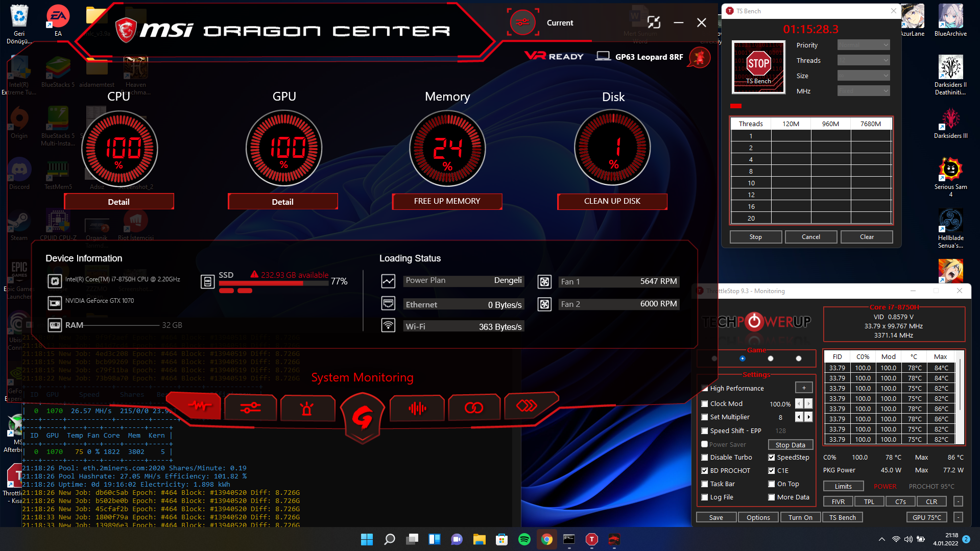Open the TPL power limits window
Image resolution: width=980 pixels, height=551 pixels.
pyautogui.click(x=869, y=501)
